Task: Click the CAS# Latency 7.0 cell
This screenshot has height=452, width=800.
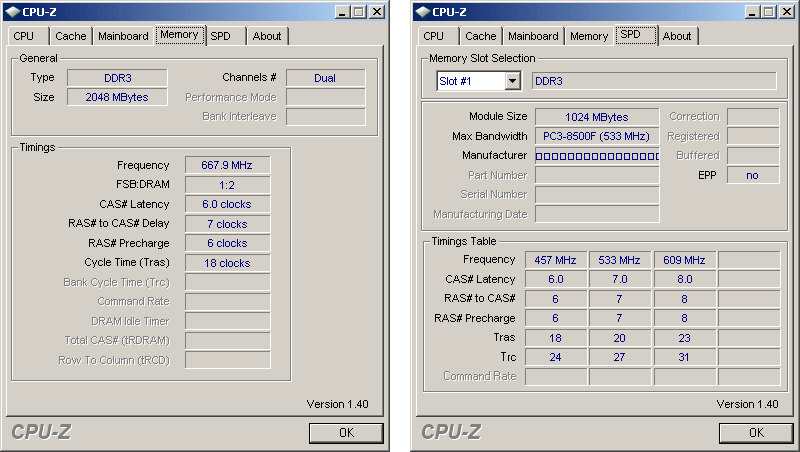Action: 620,280
